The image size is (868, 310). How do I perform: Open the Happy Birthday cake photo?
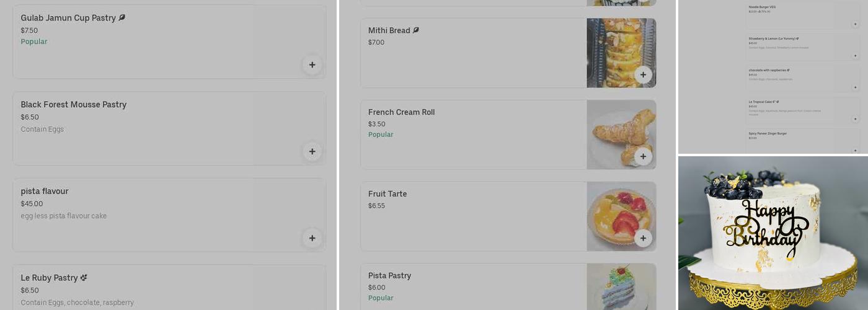(x=773, y=233)
